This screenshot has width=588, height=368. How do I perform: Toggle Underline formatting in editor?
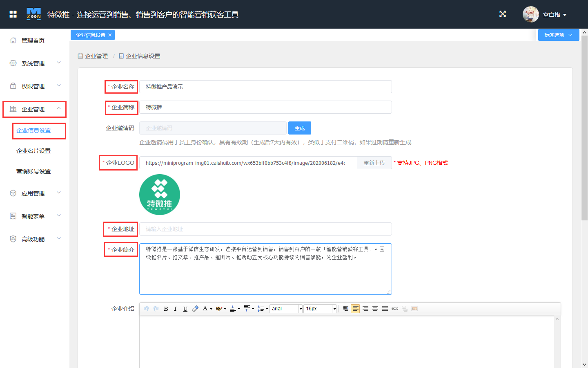(x=185, y=309)
